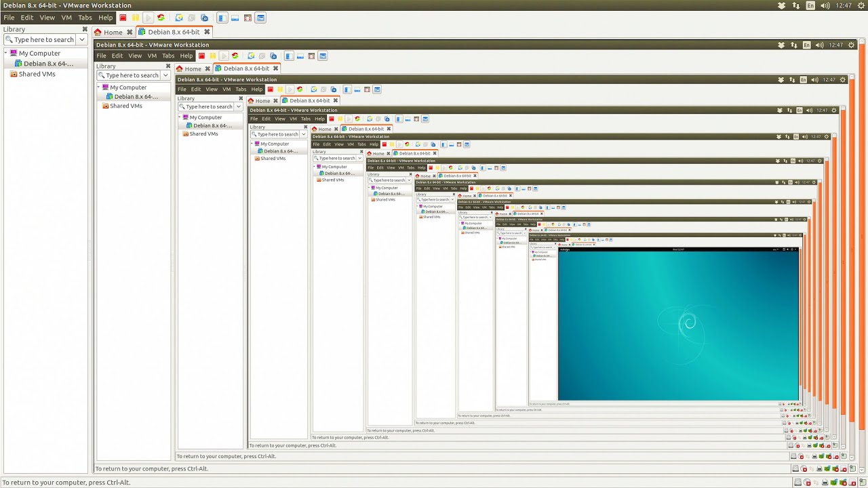Toggle the thumbnail bar in the outermost toolbar
The width and height of the screenshot is (868, 488).
[x=235, y=18]
